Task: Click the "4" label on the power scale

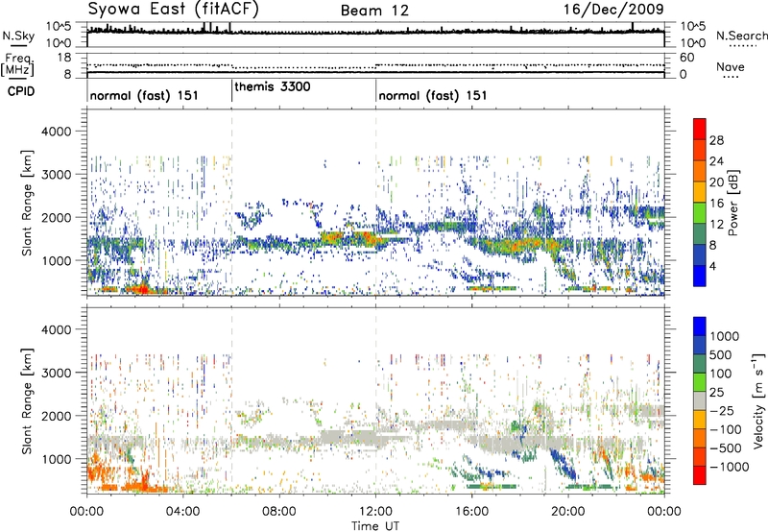Action: pyautogui.click(x=712, y=266)
